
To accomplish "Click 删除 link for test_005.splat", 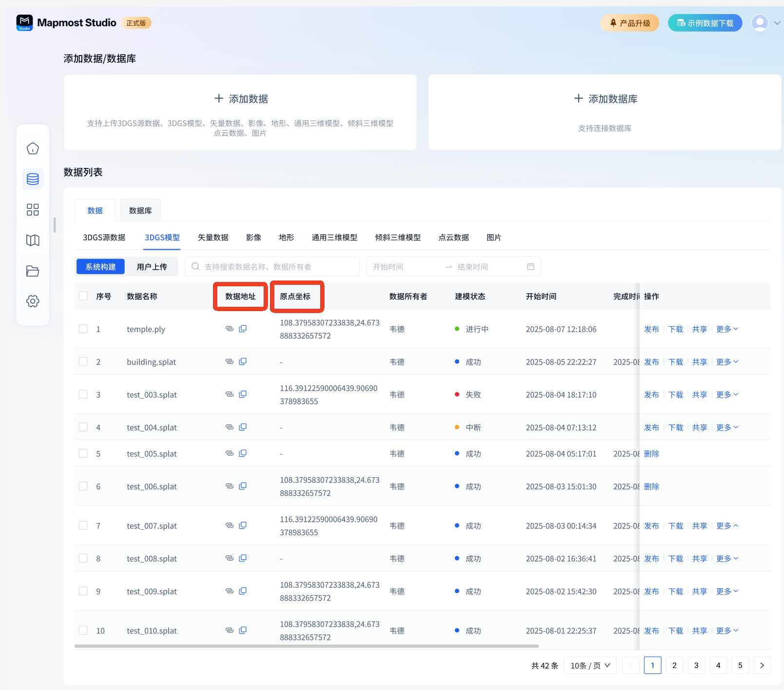I will pyautogui.click(x=651, y=454).
